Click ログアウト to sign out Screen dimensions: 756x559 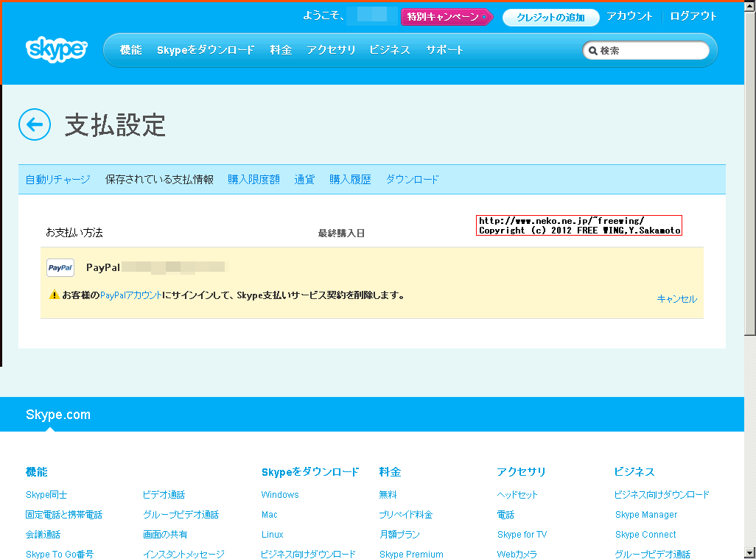[693, 16]
